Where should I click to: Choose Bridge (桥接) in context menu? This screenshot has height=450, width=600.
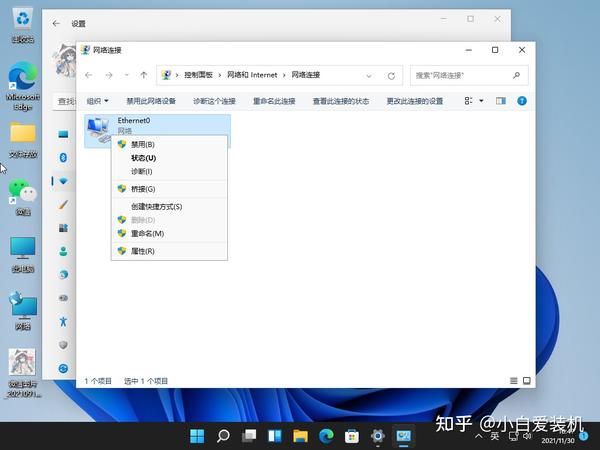169,189
